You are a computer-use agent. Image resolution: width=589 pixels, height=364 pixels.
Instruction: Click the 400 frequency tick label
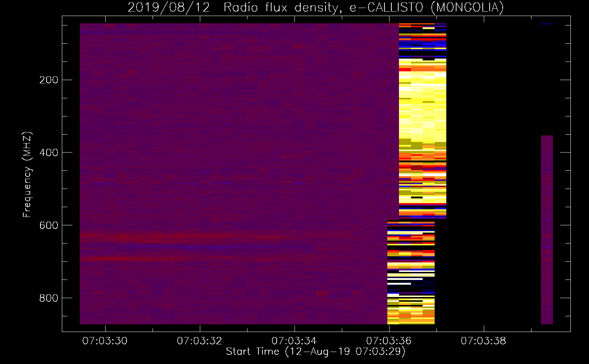click(x=49, y=153)
